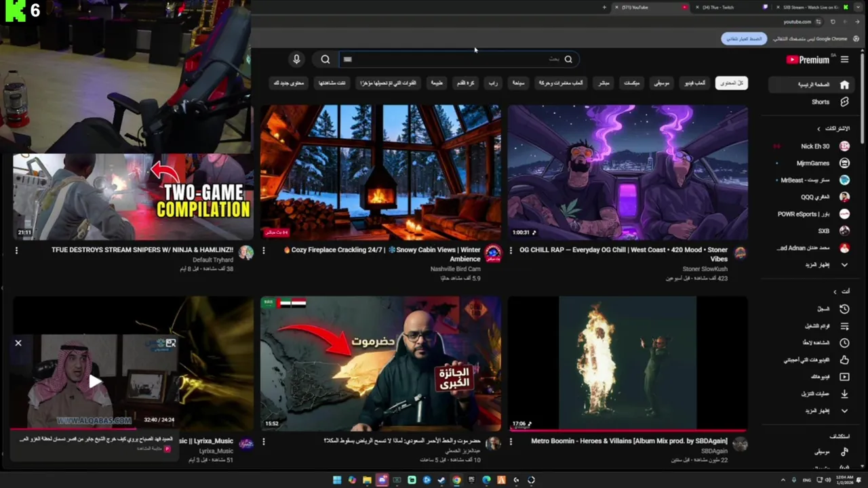Select the كرة القدم football filter chip
Viewport: 868px width, 488px height.
466,83
